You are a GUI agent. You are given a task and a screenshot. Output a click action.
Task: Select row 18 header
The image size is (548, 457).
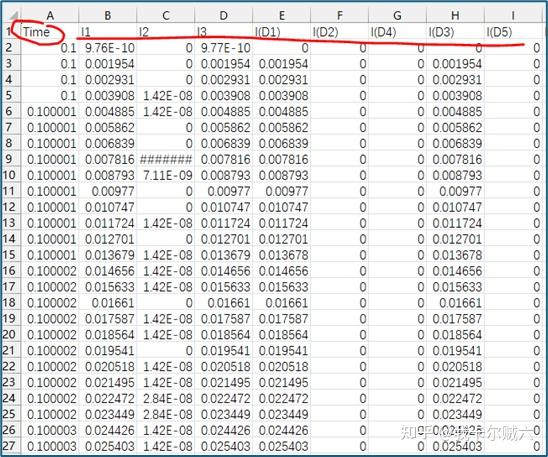tap(10, 303)
